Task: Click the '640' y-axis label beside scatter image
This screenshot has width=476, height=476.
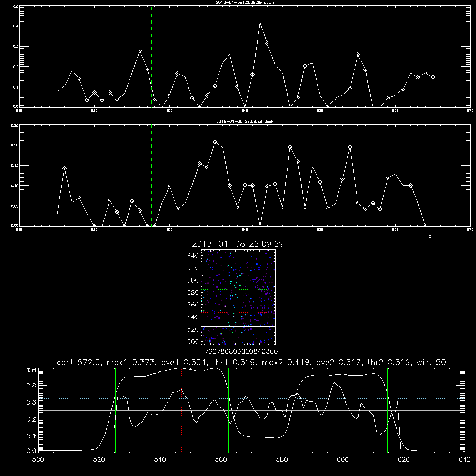Action: coord(193,256)
